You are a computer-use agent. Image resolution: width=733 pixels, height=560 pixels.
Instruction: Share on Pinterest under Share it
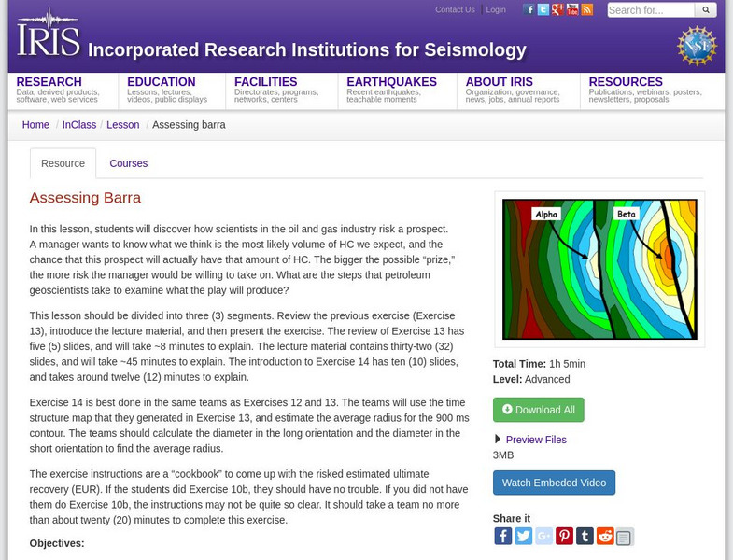[564, 536]
